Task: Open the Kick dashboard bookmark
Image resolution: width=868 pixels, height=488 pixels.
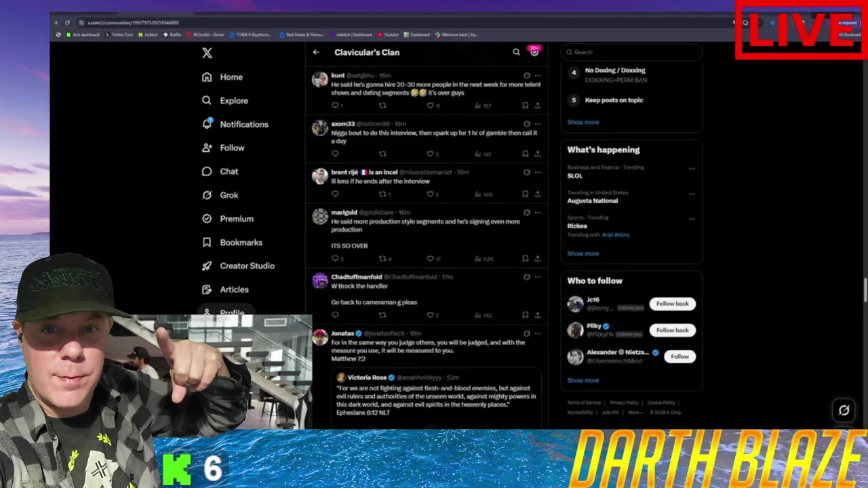Action: pos(83,35)
